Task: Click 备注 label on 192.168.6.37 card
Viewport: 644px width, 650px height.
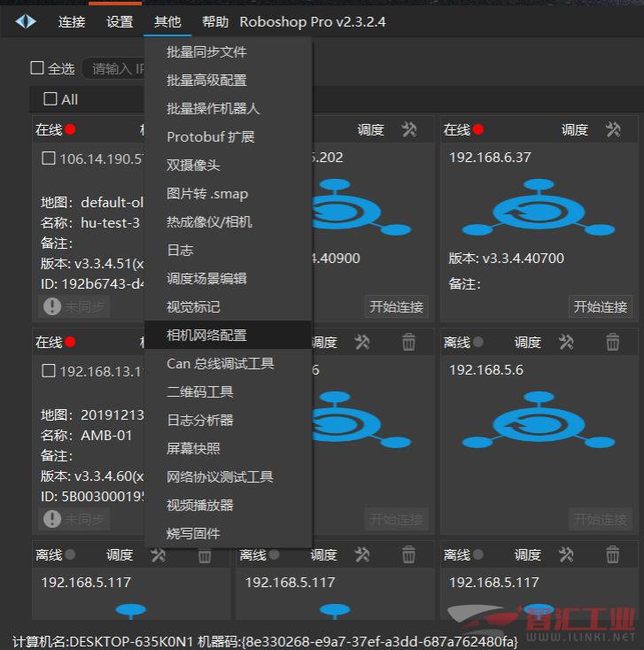Action: (x=464, y=284)
